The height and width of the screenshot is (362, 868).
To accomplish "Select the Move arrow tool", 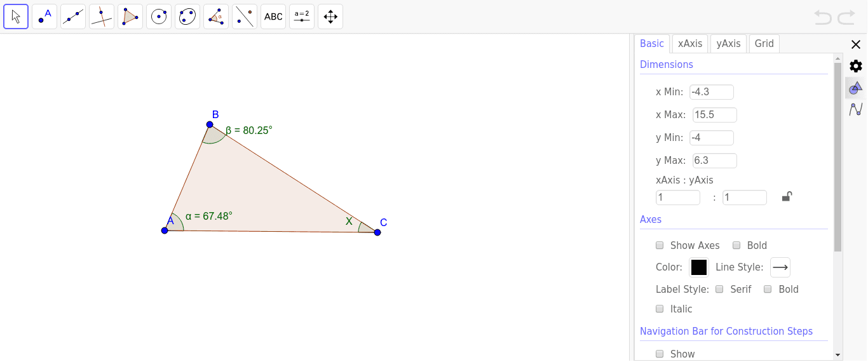I will click(x=16, y=17).
